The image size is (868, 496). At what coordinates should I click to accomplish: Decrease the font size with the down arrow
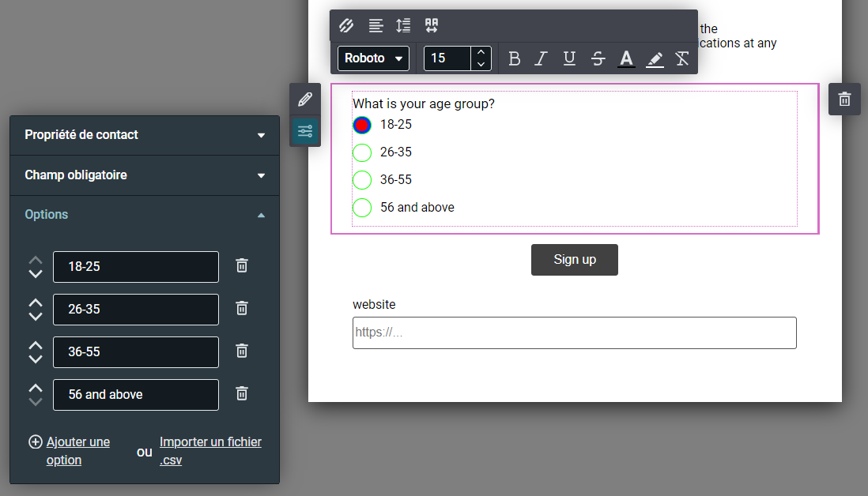click(x=481, y=65)
